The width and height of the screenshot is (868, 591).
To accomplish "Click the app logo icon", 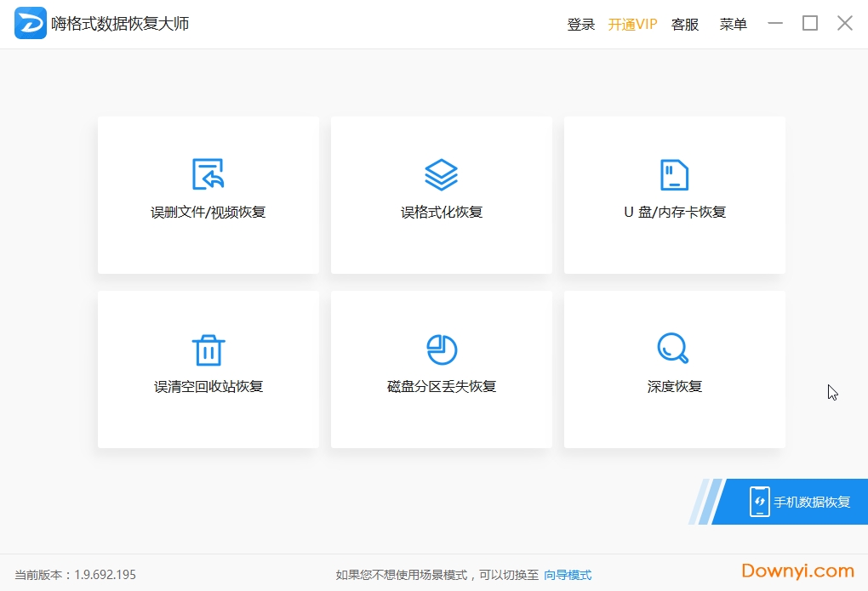I will click(x=30, y=23).
